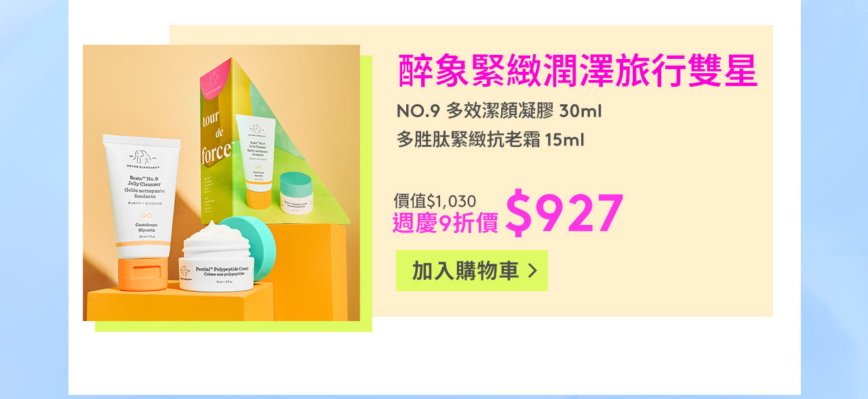Screen dimensions: 868x399
Task: Select the NO.9 多效潔顏凝膠 30ml text line
Action: 499,110
